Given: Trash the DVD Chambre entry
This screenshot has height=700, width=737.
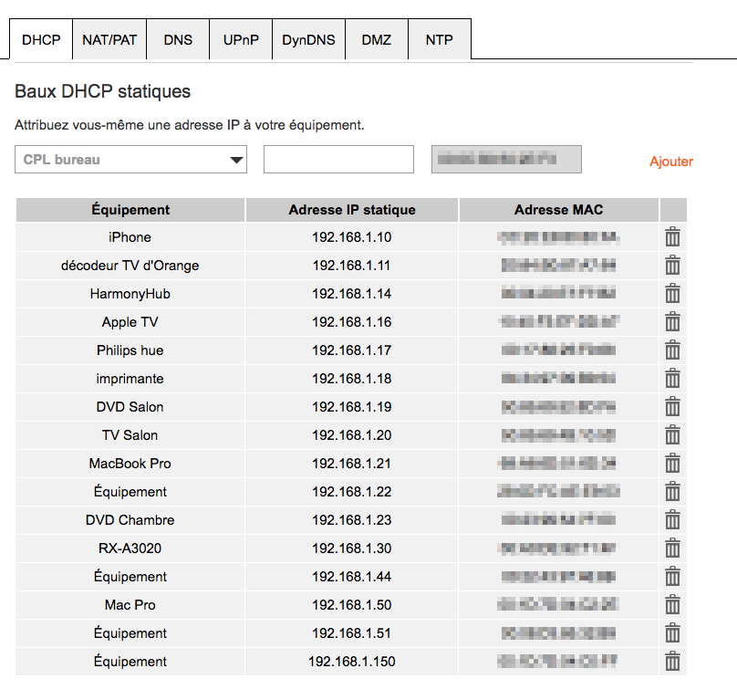Looking at the screenshot, I should 672,520.
